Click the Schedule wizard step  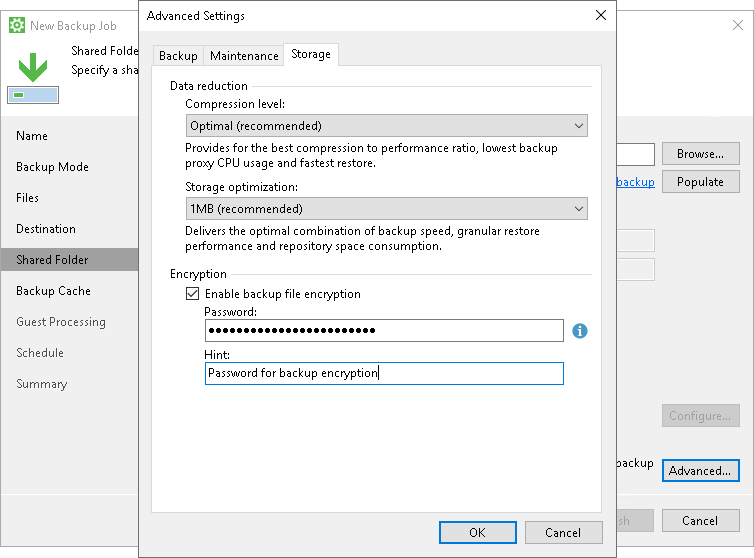(x=40, y=353)
